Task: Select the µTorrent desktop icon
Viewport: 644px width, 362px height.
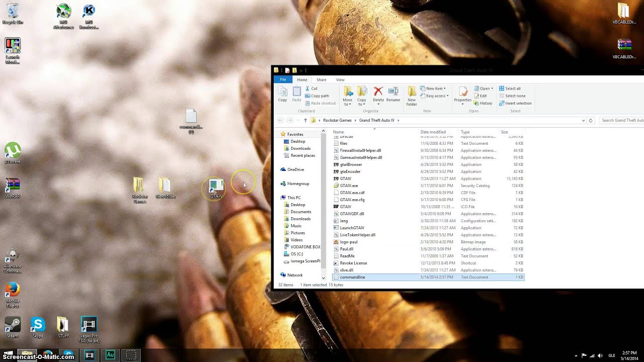Action: click(13, 153)
